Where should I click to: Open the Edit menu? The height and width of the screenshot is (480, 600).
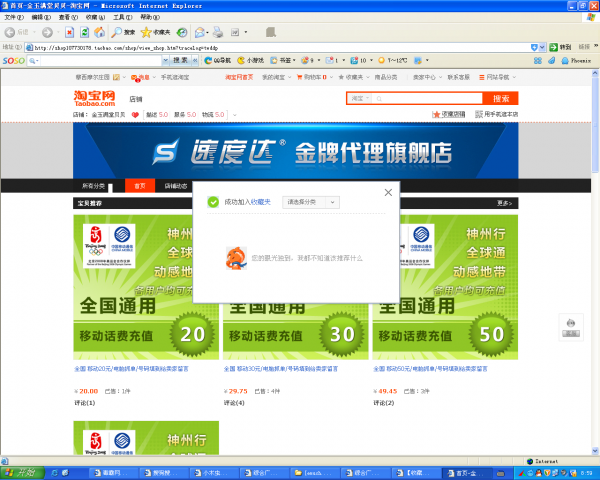pyautogui.click(x=41, y=17)
